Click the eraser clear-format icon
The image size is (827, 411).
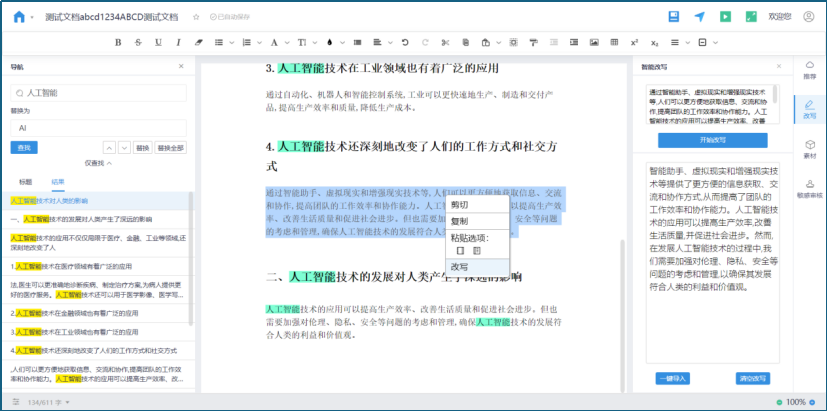click(x=199, y=43)
